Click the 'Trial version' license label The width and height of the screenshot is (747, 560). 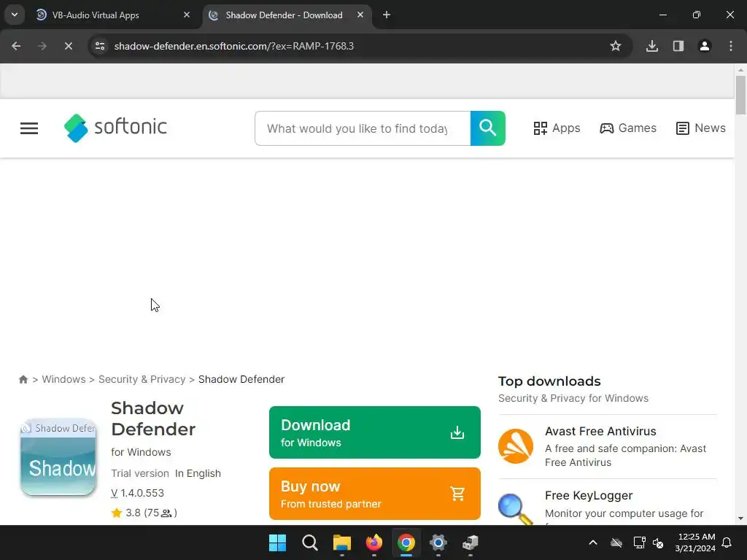[139, 473]
